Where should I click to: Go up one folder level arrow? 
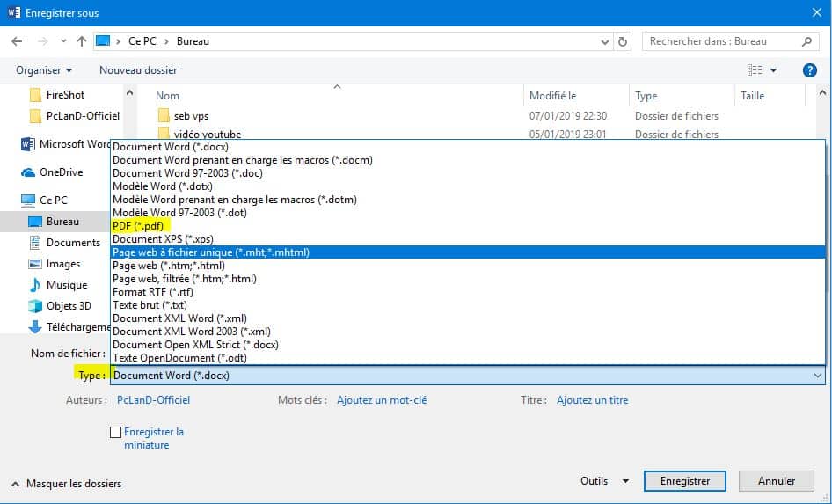[x=82, y=41]
